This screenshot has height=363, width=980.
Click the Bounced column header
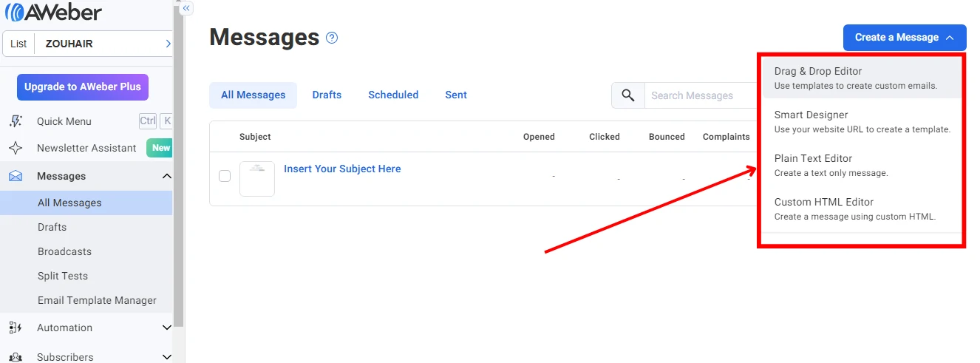click(x=667, y=137)
